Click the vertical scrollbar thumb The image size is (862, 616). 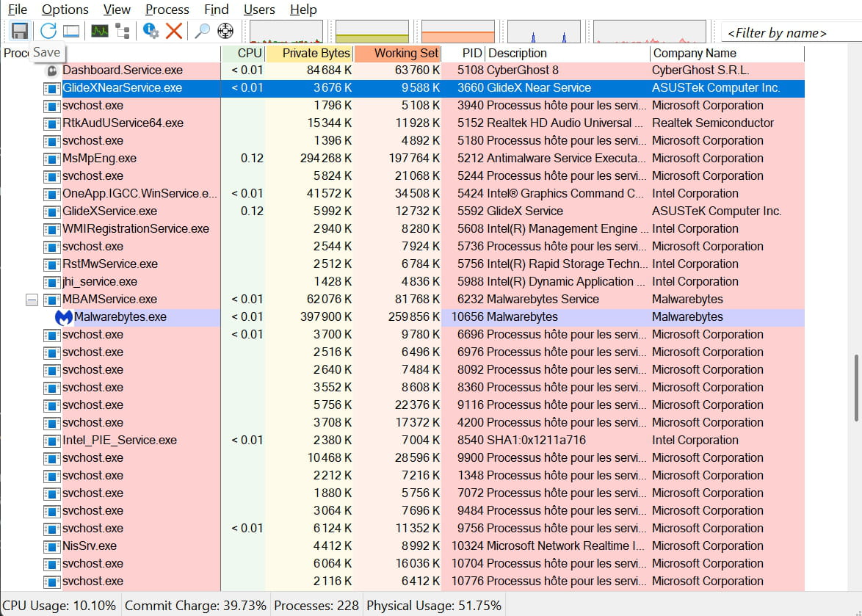[x=856, y=388]
